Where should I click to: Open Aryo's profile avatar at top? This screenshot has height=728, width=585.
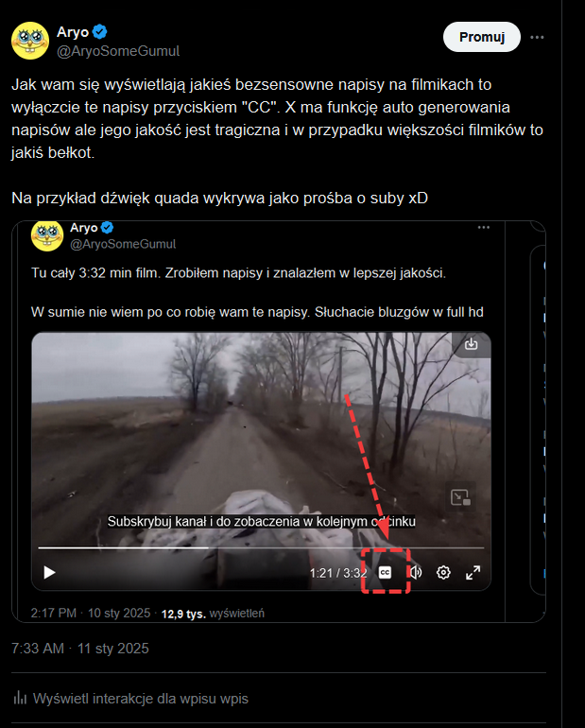tap(30, 41)
